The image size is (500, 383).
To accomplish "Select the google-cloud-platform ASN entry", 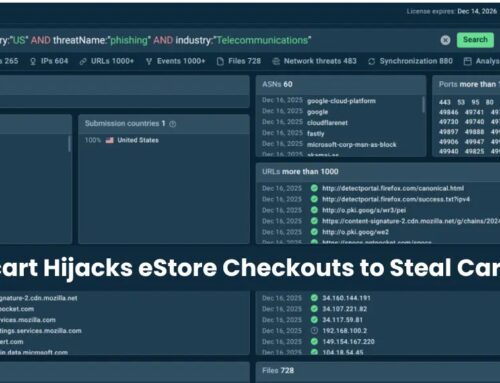I will coord(341,101).
